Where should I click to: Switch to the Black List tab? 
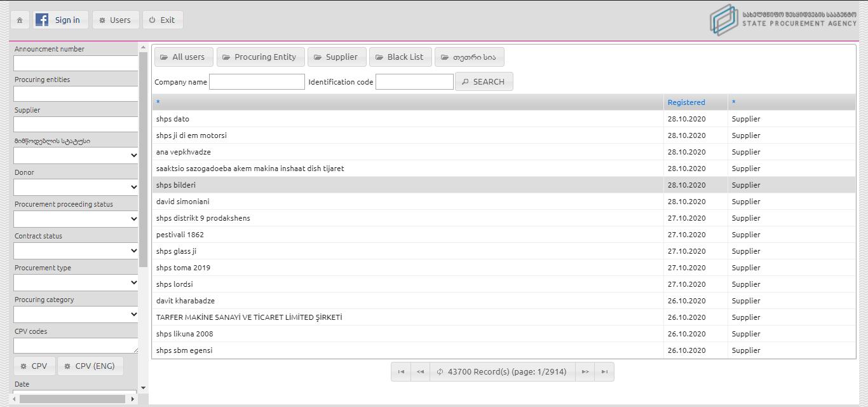point(400,57)
